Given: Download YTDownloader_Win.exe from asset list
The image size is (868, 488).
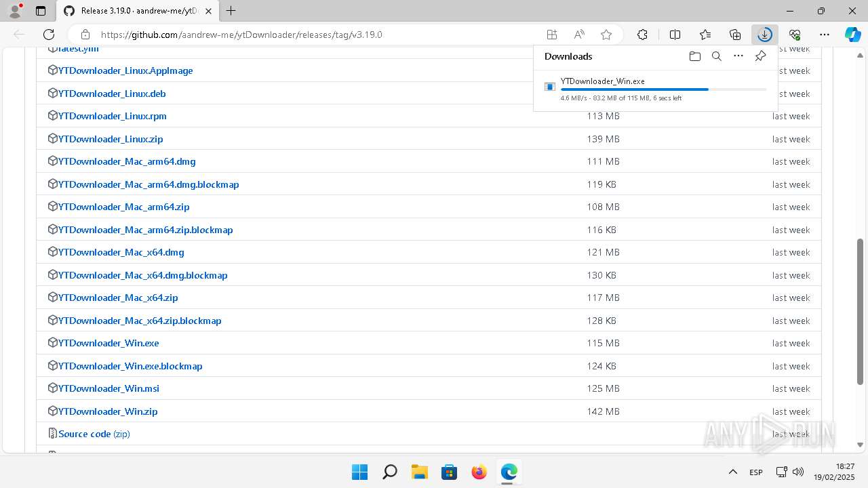Looking at the screenshot, I should (x=108, y=343).
